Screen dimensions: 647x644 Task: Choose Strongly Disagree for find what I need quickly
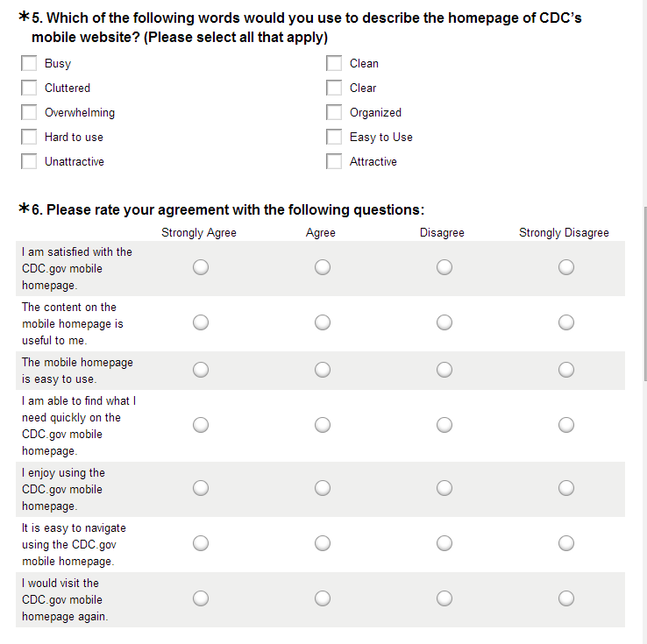(566, 425)
